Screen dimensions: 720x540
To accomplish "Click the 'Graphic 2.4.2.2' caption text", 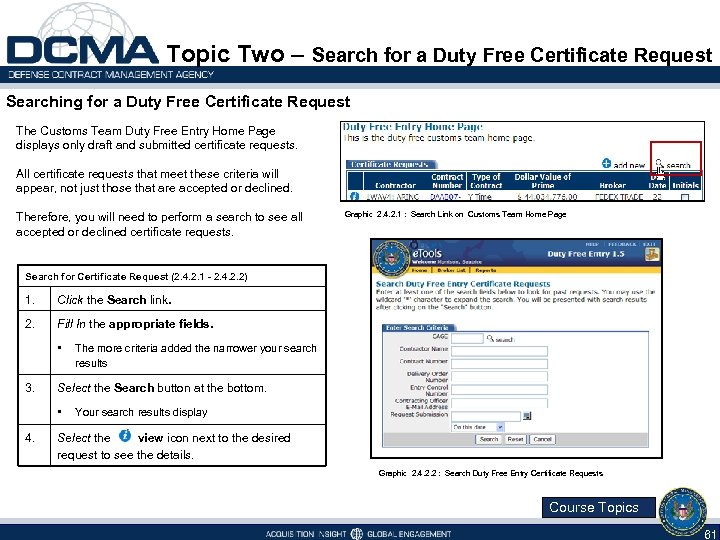I will pos(490,473).
